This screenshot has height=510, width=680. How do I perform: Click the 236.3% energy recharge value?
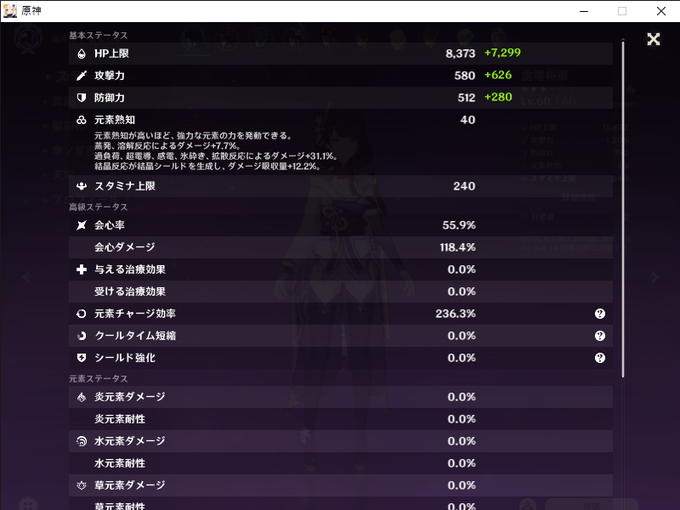(455, 314)
